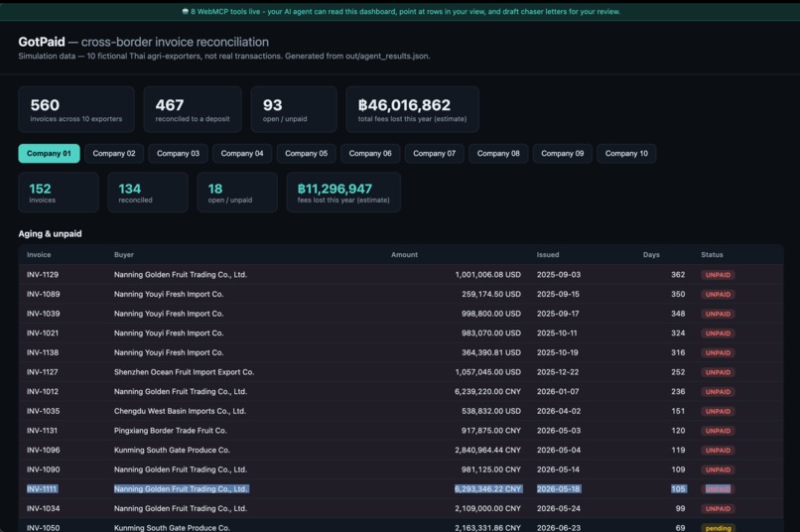Switch to Company 04 tab
The image size is (800, 532).
tap(242, 154)
